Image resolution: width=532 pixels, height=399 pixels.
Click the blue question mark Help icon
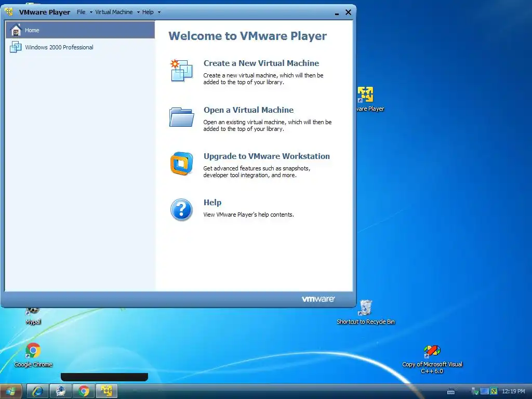[181, 210]
